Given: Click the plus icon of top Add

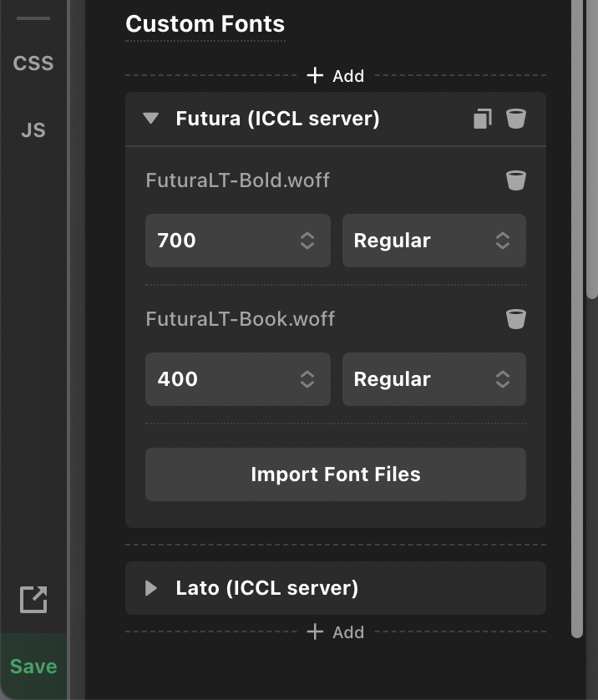Looking at the screenshot, I should click(x=315, y=75).
